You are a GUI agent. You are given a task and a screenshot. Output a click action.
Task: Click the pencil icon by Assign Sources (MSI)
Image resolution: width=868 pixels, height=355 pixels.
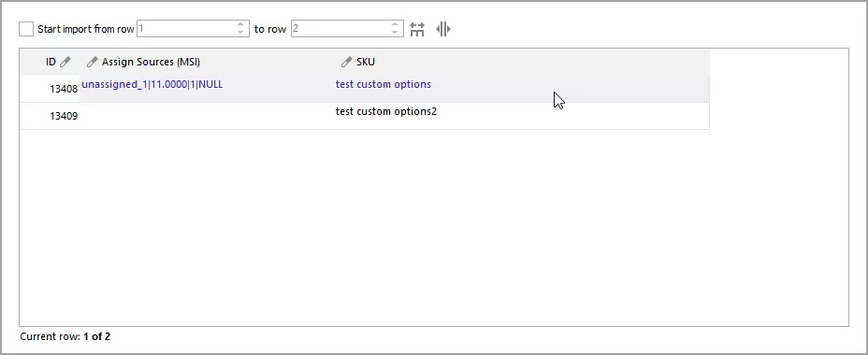pos(92,62)
